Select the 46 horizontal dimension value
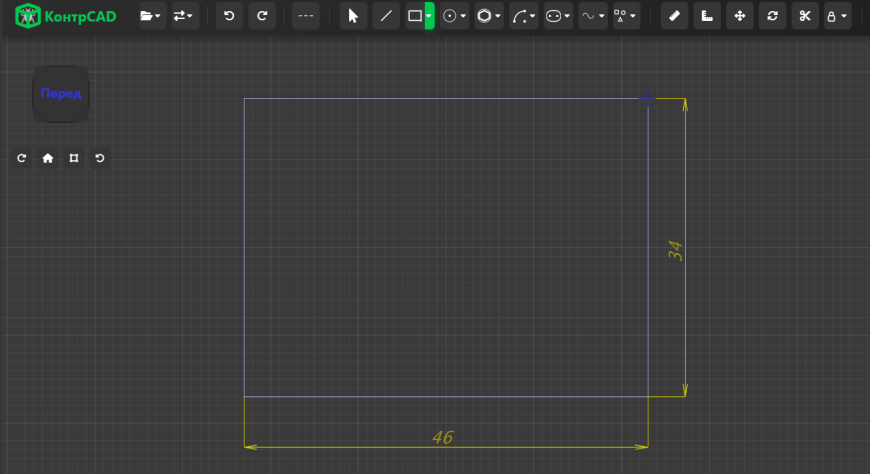Image resolution: width=870 pixels, height=474 pixels. pyautogui.click(x=443, y=437)
